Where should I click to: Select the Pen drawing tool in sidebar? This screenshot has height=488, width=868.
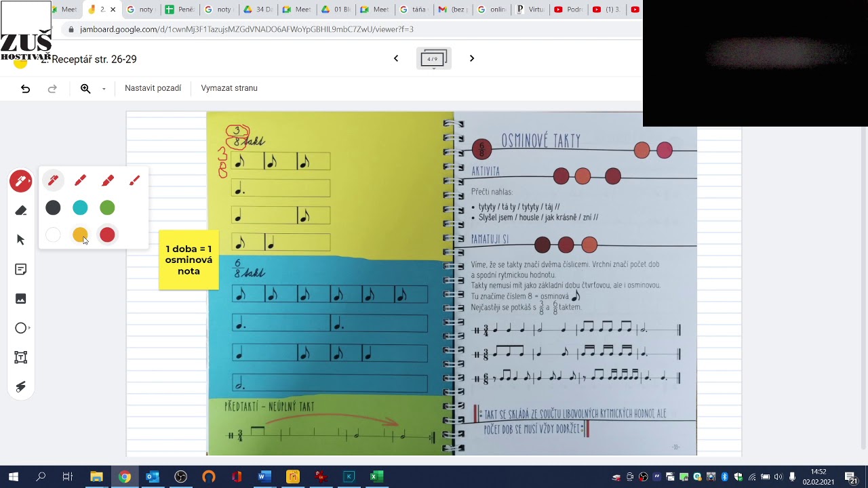click(20, 181)
